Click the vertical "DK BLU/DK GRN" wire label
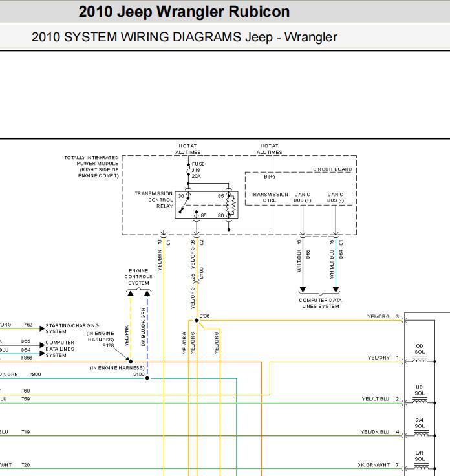The image size is (450, 476). pos(143,327)
